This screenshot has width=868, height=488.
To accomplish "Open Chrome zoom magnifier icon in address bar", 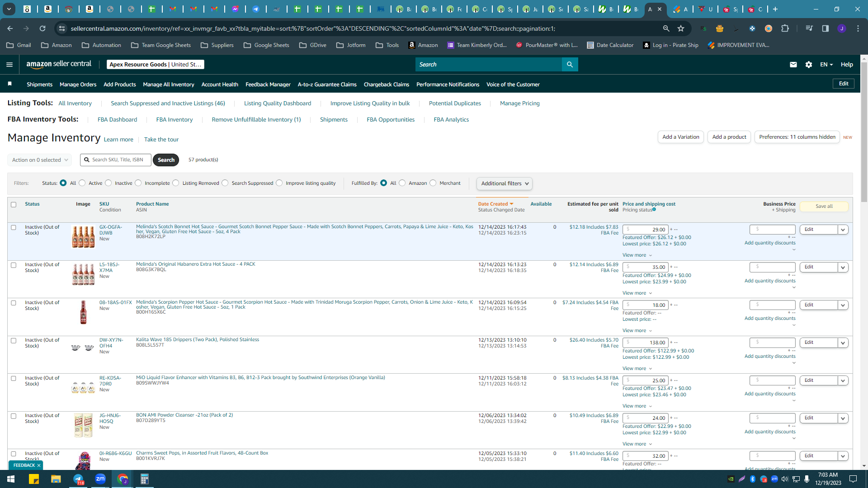I will click(x=666, y=28).
